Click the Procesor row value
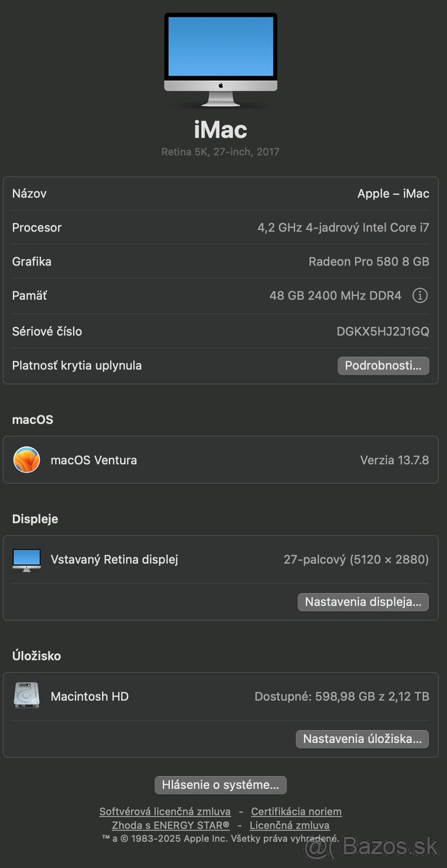 pos(343,227)
